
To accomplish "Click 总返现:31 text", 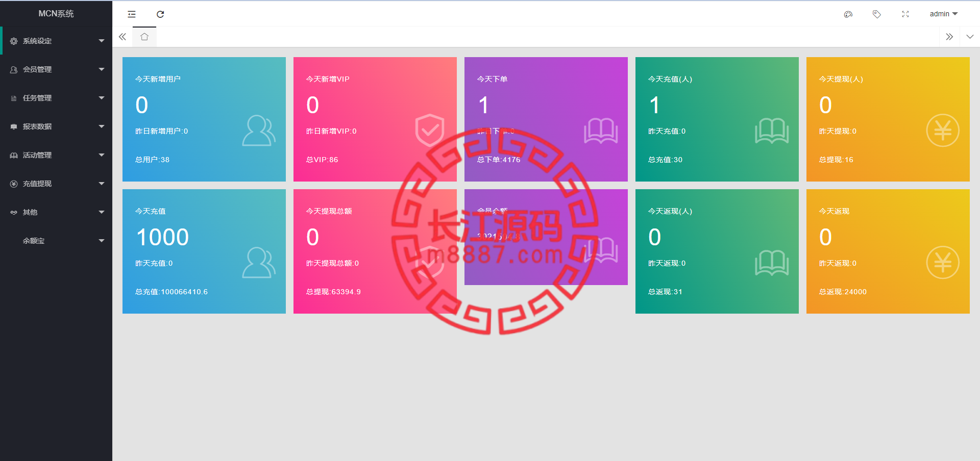I will [x=665, y=292].
